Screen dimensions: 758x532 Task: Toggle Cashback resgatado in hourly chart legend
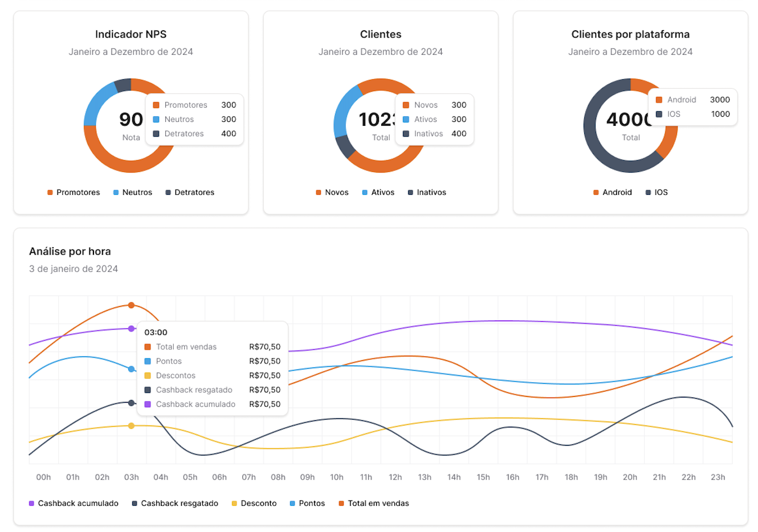[175, 504]
